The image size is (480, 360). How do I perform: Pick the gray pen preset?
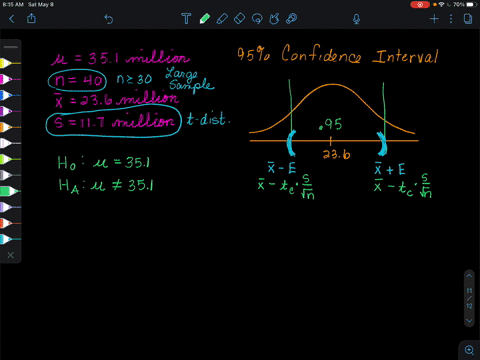(9, 175)
